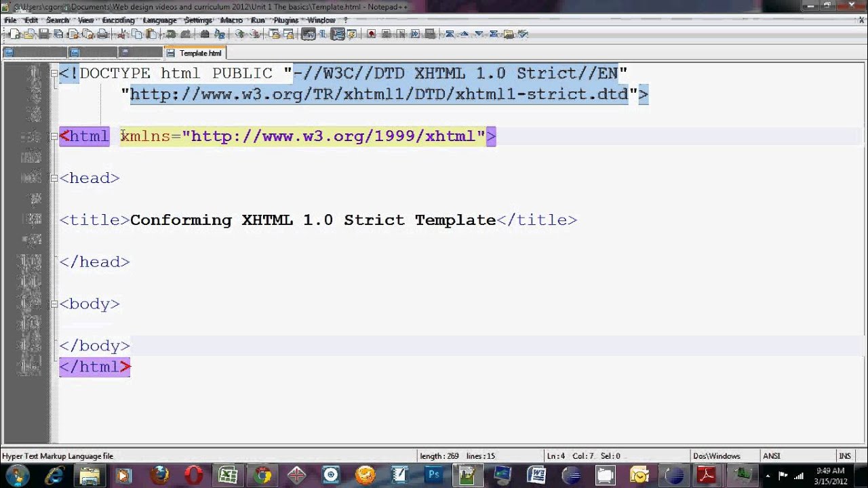Viewport: 868px width, 488px height.
Task: Open the File menu
Action: coord(10,20)
